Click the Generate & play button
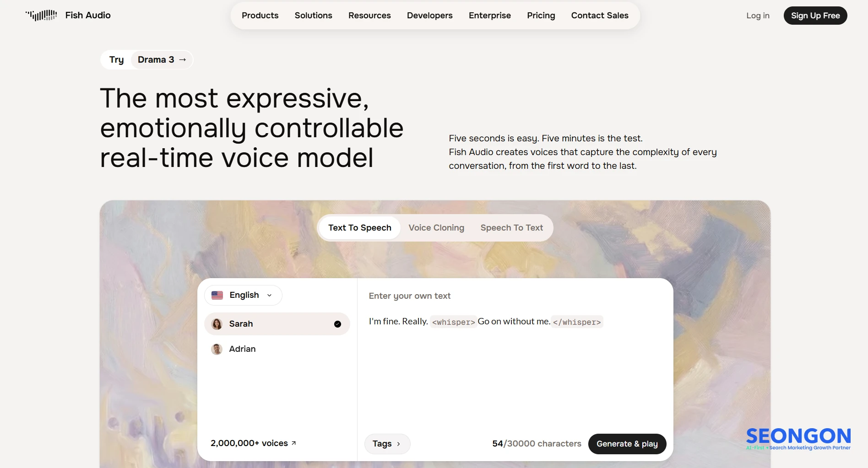The width and height of the screenshot is (868, 468). coord(627,444)
